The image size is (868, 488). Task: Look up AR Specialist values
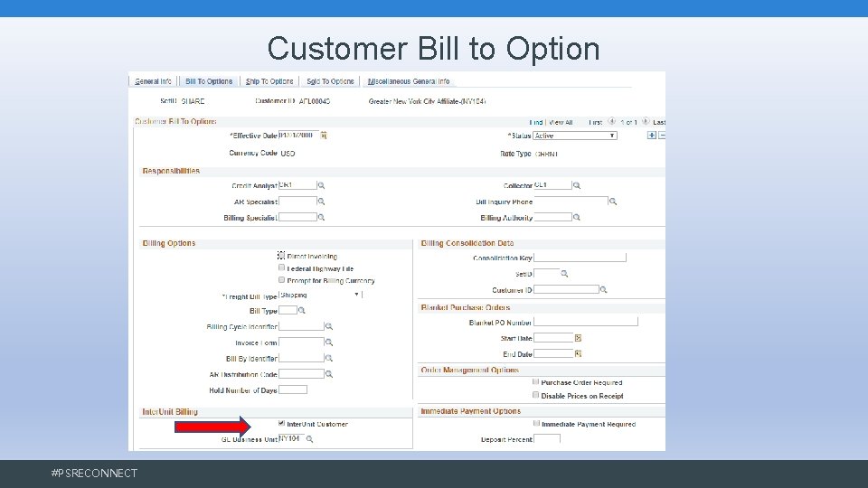321,202
